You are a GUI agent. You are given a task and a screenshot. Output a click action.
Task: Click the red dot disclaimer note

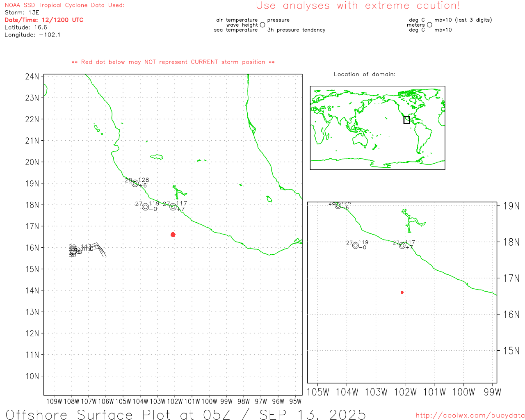[x=173, y=62]
